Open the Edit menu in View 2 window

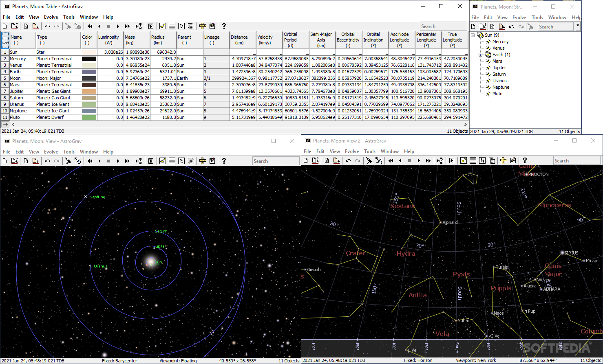[x=320, y=151]
